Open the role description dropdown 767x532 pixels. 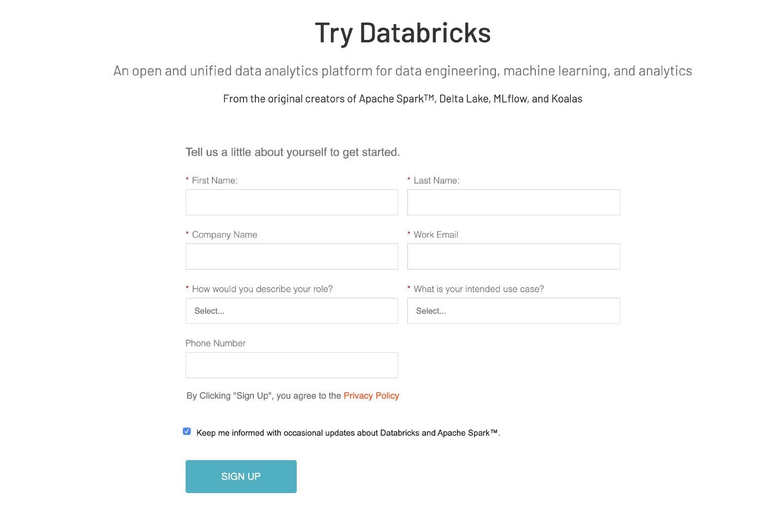click(292, 311)
